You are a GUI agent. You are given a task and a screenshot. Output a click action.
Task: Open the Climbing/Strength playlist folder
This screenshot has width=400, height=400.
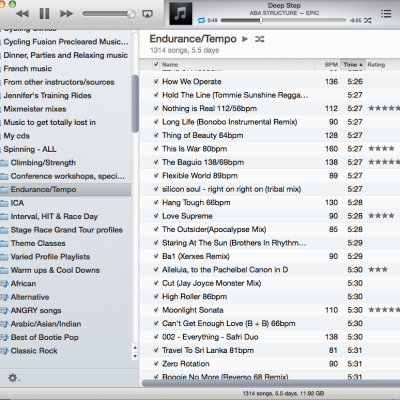[43, 163]
